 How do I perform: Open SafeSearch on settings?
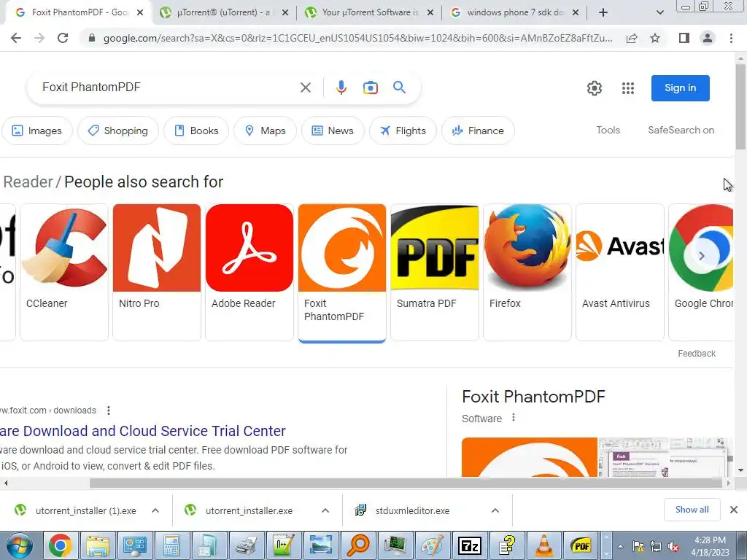tap(681, 130)
